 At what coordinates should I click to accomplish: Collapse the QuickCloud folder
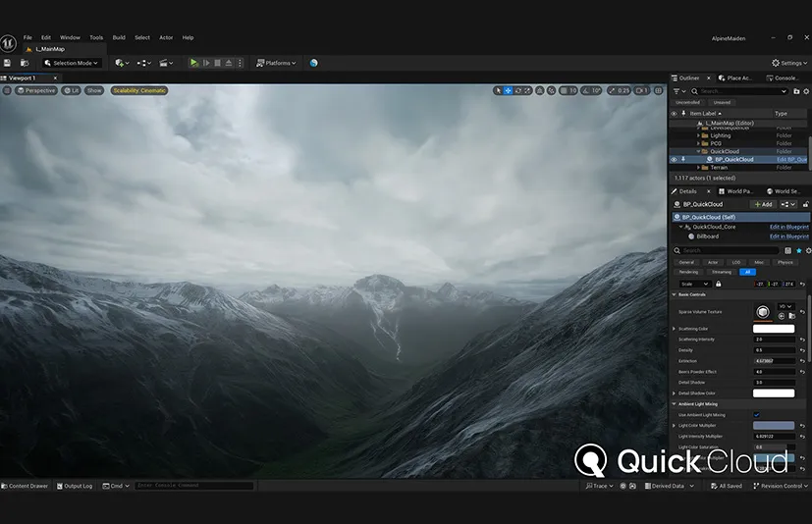point(698,151)
